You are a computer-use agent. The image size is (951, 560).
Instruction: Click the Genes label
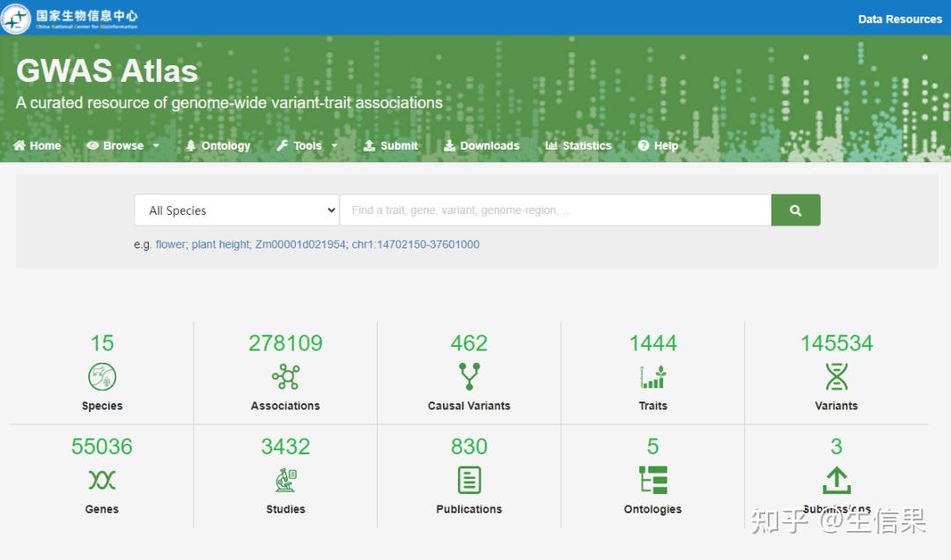tap(102, 509)
